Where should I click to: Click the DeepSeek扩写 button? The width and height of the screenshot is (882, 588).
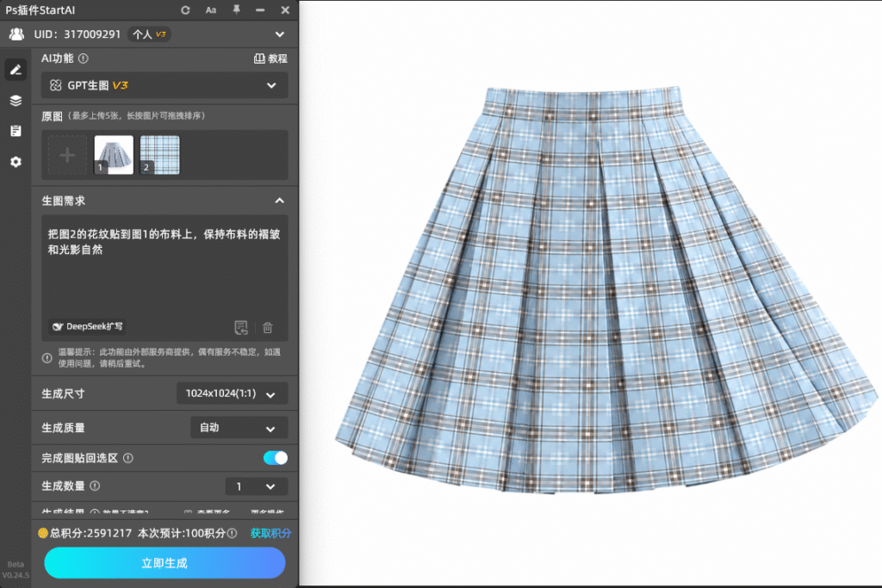87,326
